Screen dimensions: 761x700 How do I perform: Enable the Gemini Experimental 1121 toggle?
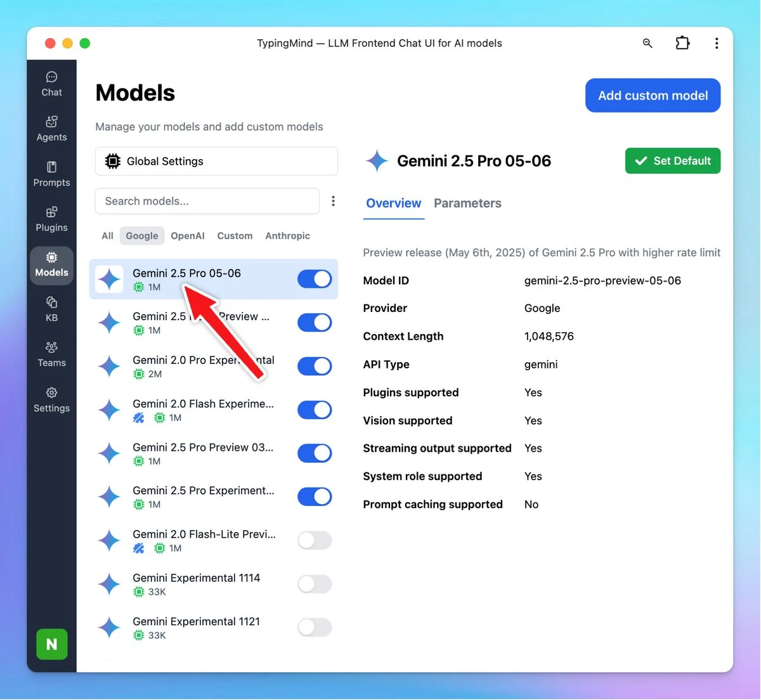pyautogui.click(x=315, y=628)
